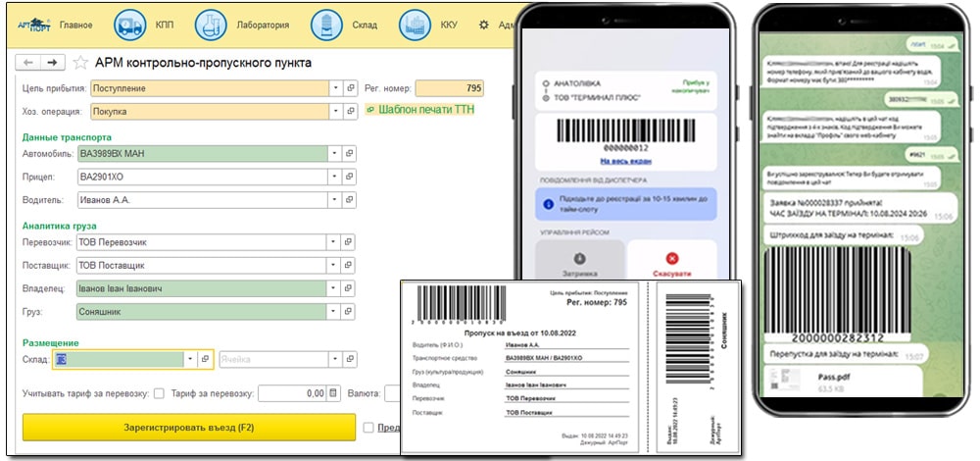Open the Водитель record button

[350, 200]
